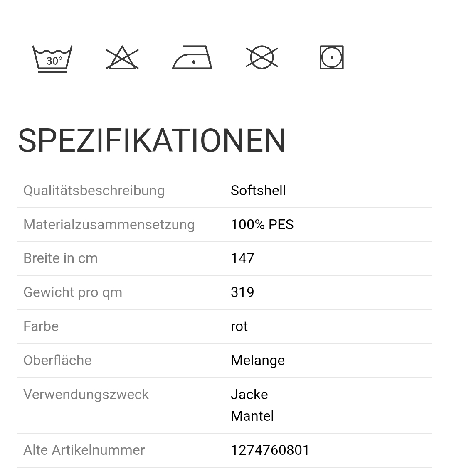The image size is (449, 476).
Task: Click the weight value 319
Action: [242, 292]
